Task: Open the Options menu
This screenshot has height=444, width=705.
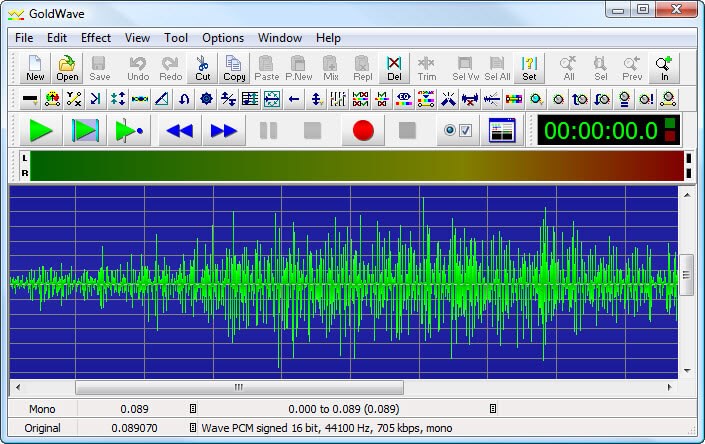Action: click(223, 38)
